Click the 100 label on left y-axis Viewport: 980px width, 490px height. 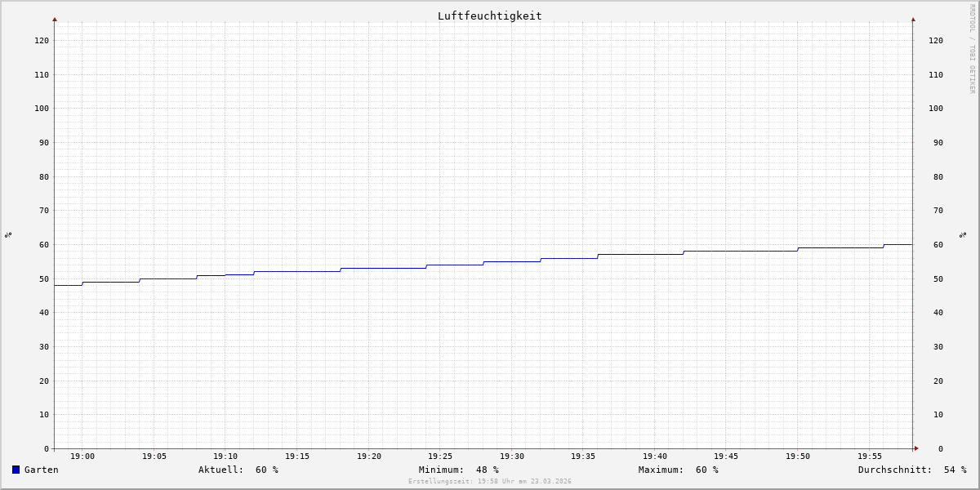click(41, 109)
